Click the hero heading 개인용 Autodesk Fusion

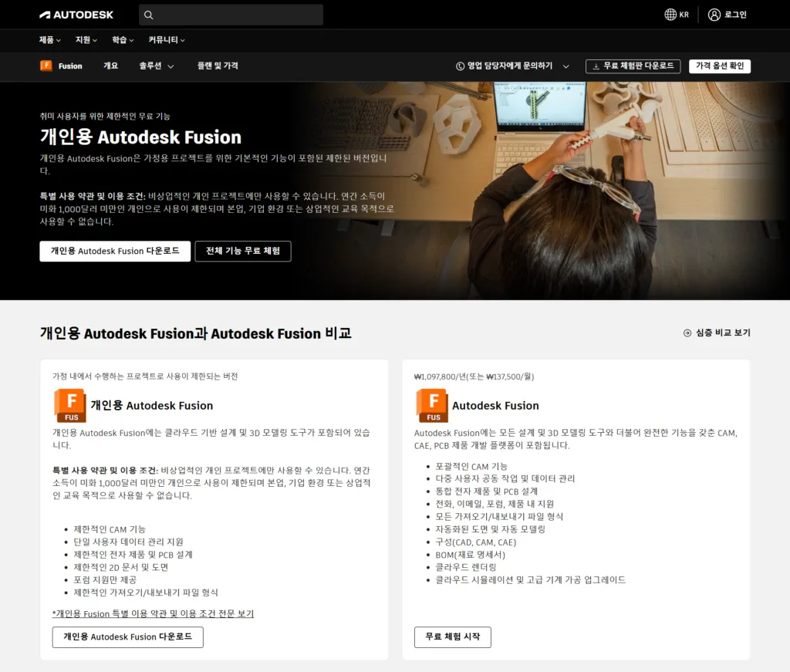[x=140, y=137]
